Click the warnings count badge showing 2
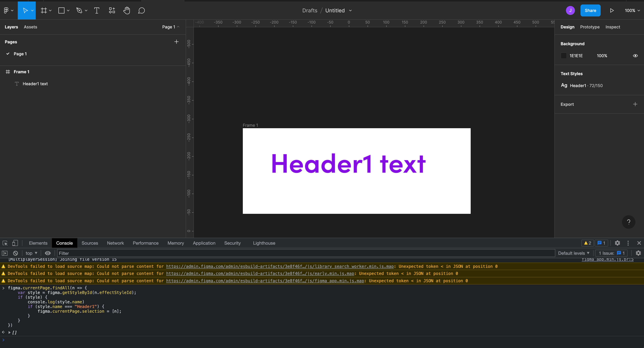Viewport: 644px width, 348px height. [x=587, y=243]
